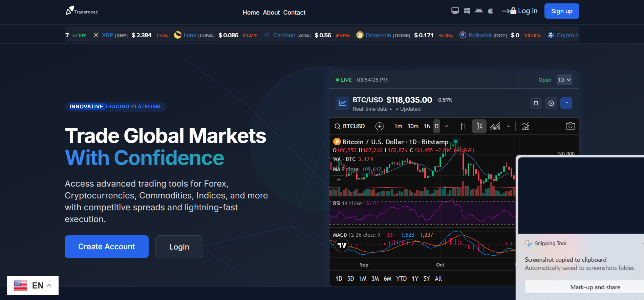Open the indicators icon in chart toolbar
Screen dimensions: 644x300
525,126
